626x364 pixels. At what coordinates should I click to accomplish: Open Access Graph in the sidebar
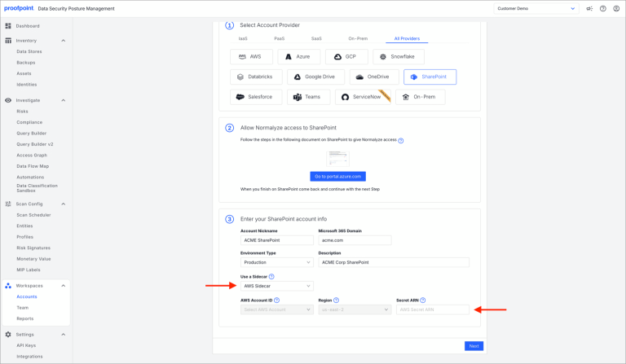click(32, 155)
